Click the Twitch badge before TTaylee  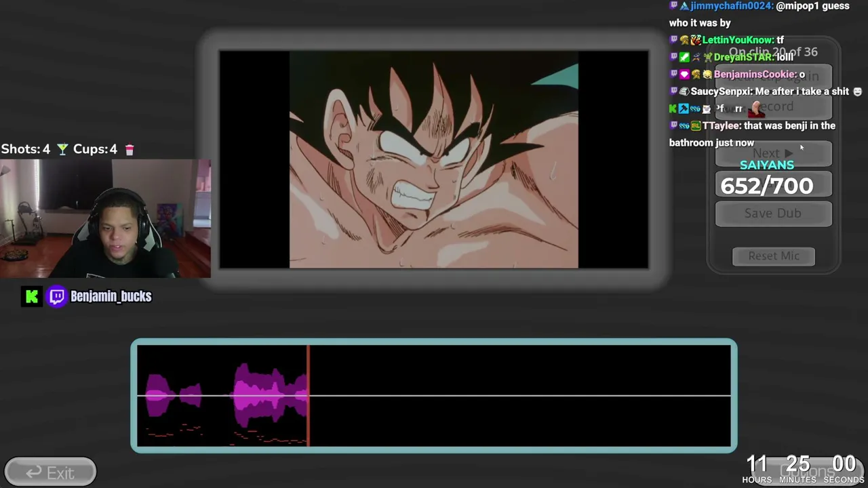pos(673,125)
